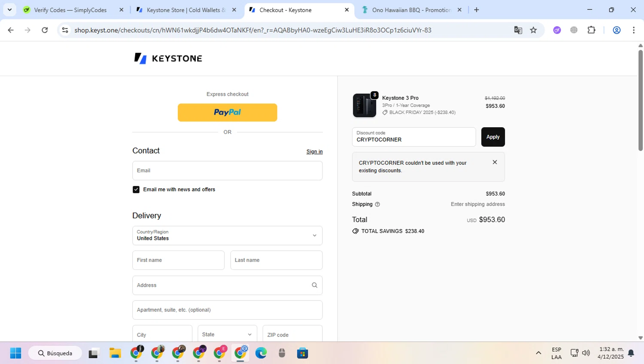Image resolution: width=644 pixels, height=364 pixels.
Task: Launch Microsoft Edge from the taskbar
Action: 261,353
